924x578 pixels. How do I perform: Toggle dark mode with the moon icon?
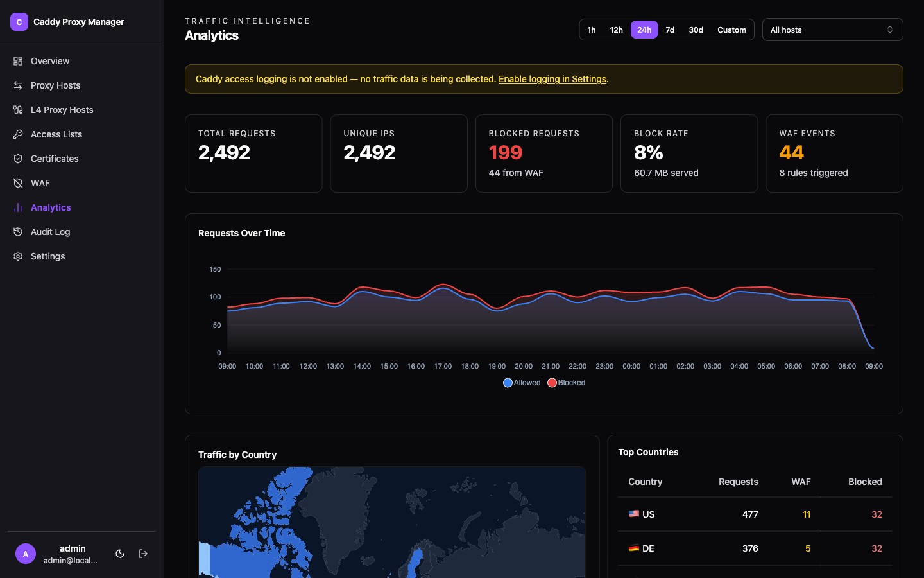click(x=119, y=553)
